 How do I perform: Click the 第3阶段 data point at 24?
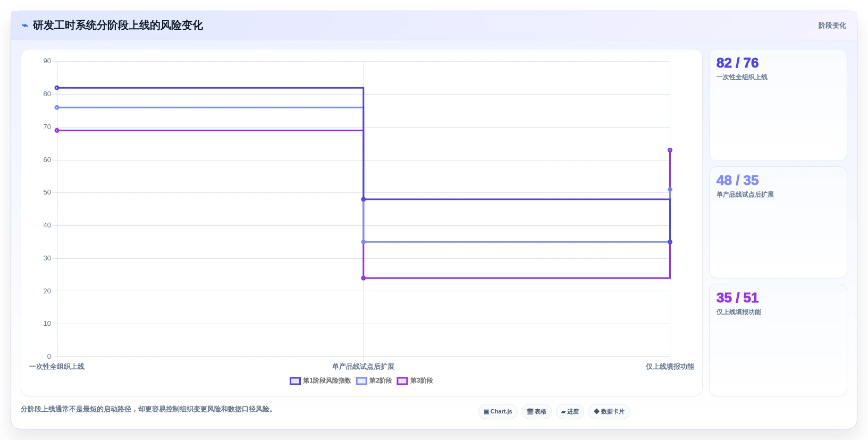pos(364,278)
